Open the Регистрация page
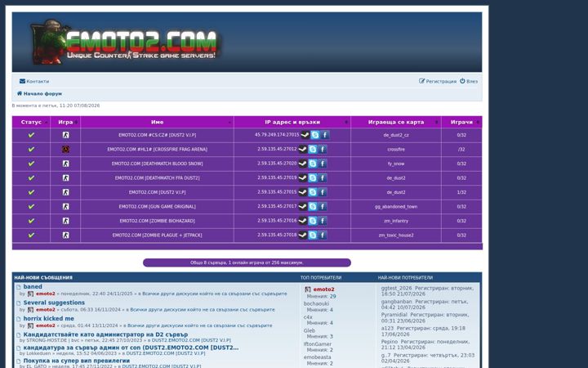Viewport: 588px width, 368px height. tap(438, 81)
